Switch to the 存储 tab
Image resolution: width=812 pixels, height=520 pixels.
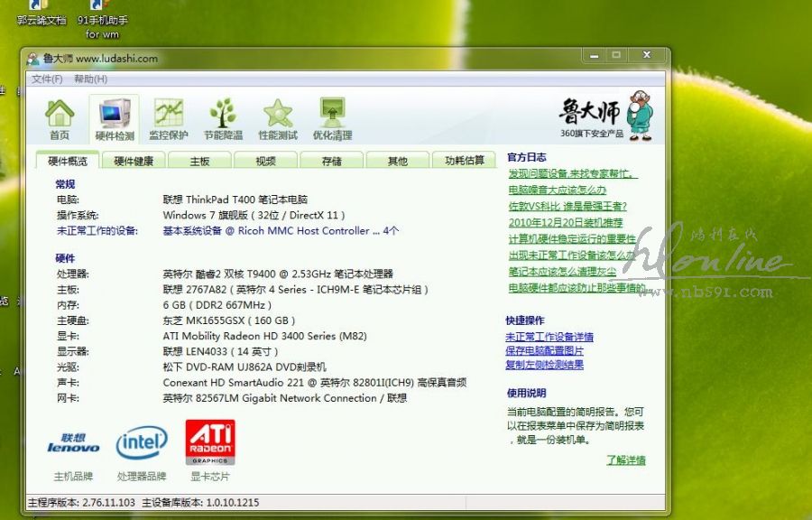click(x=331, y=161)
